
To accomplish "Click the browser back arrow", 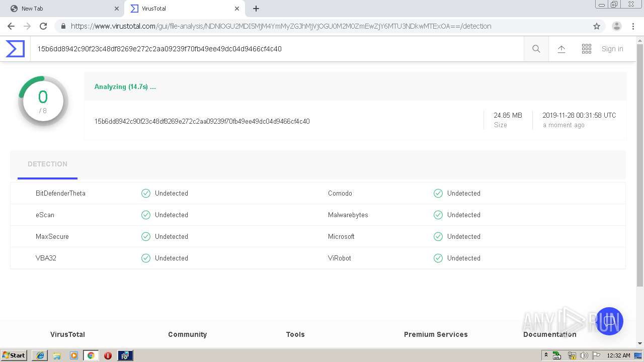I will (11, 26).
